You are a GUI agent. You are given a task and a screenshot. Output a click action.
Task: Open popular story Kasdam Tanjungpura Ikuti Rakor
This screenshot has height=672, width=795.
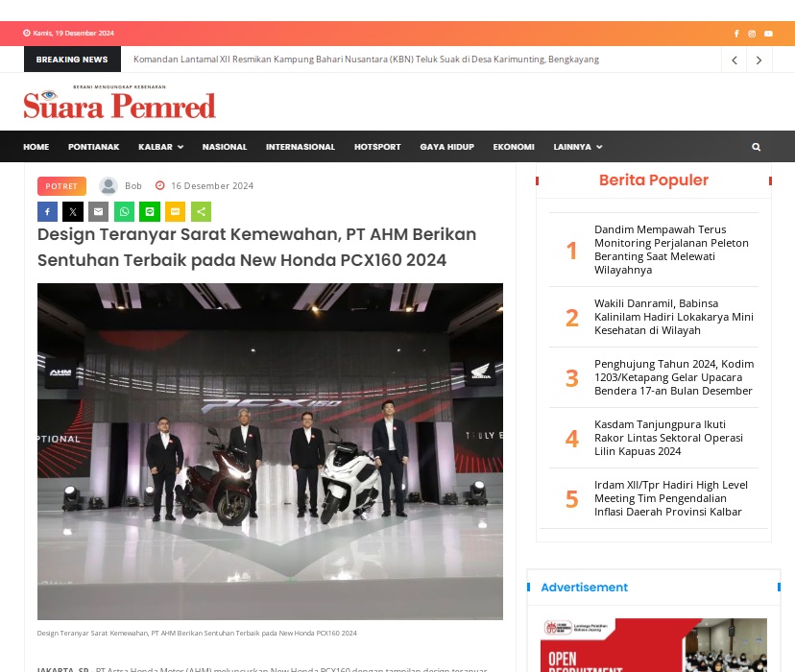tap(668, 438)
